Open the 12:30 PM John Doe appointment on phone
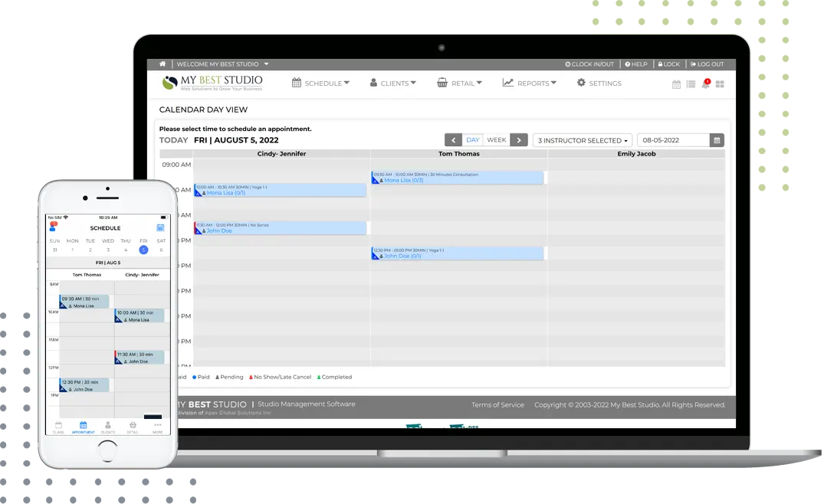 click(84, 385)
